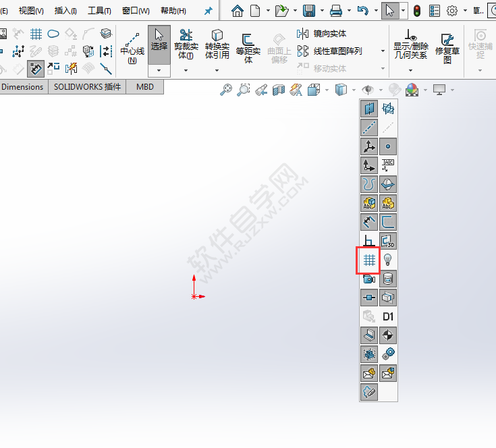The width and height of the screenshot is (496, 448).
Task: Click Offset Entities (等距实体) tool
Action: [x=248, y=48]
